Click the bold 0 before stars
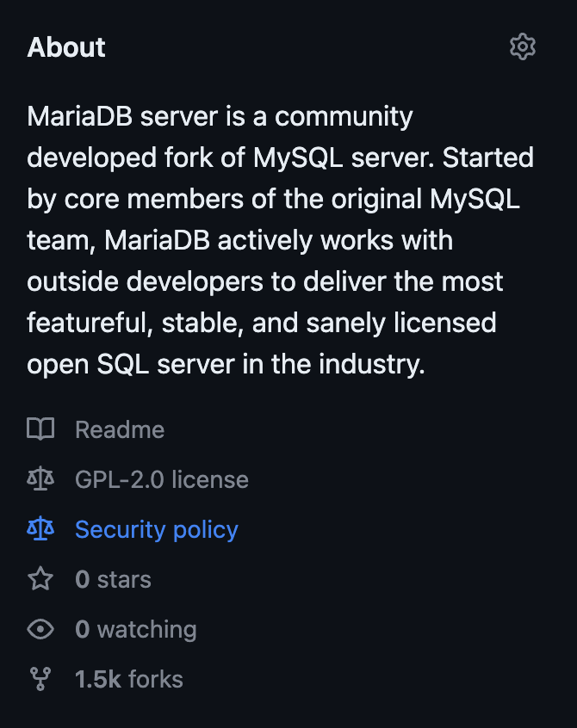Viewport: 577px width, 728px height. click(x=82, y=579)
